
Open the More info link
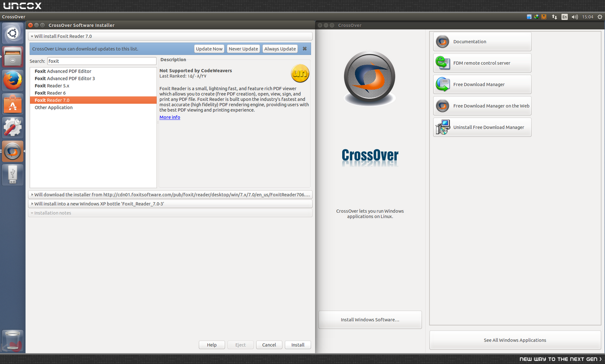[170, 117]
